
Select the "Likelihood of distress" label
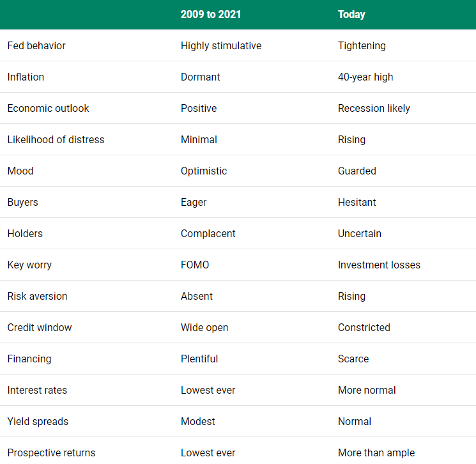pos(56,139)
